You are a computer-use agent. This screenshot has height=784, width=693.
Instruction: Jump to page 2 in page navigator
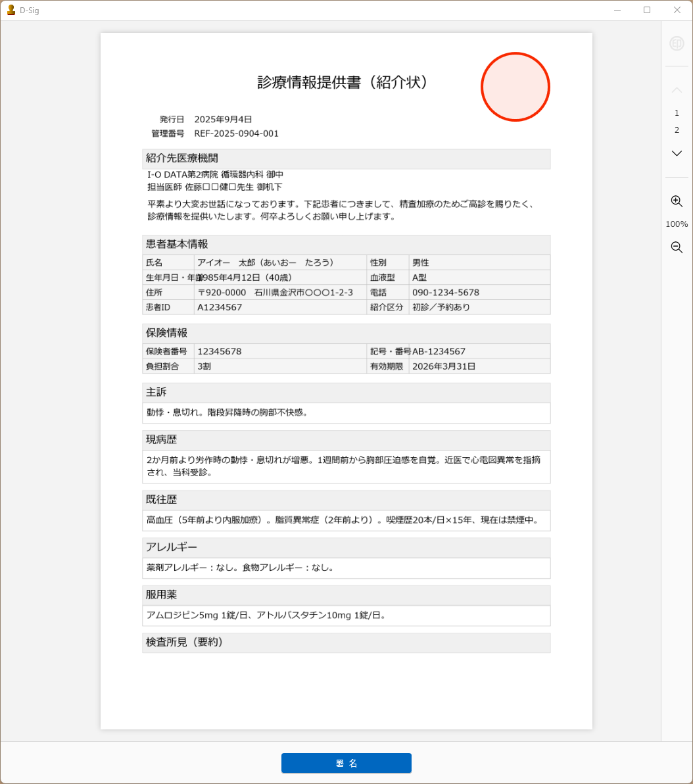coord(677,130)
